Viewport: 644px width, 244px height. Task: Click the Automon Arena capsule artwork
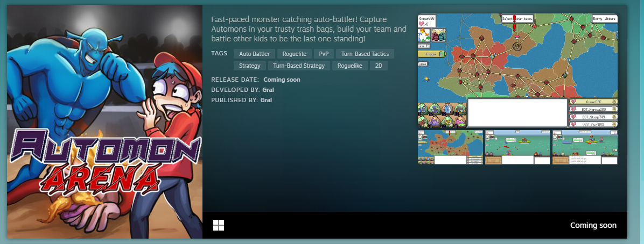pos(105,122)
